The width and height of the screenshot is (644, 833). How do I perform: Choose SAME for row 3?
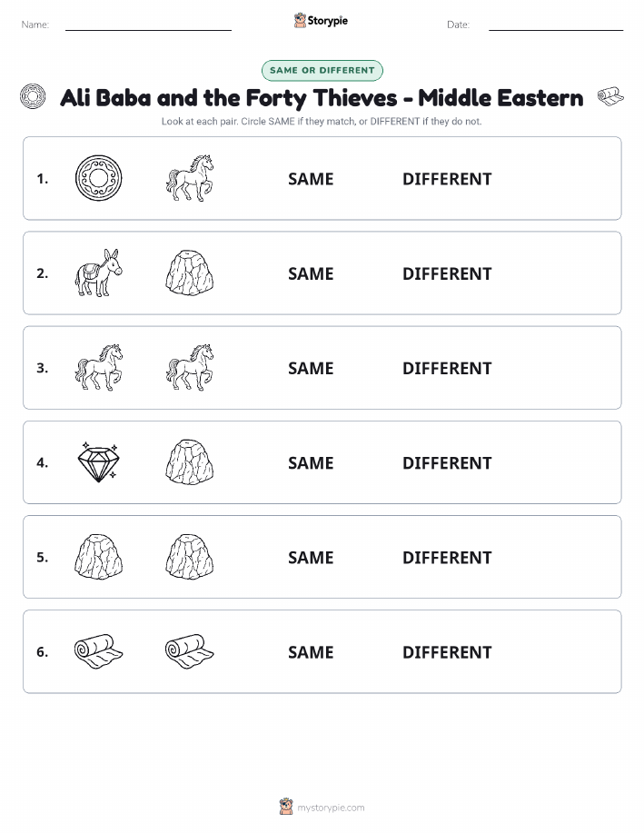tap(311, 368)
